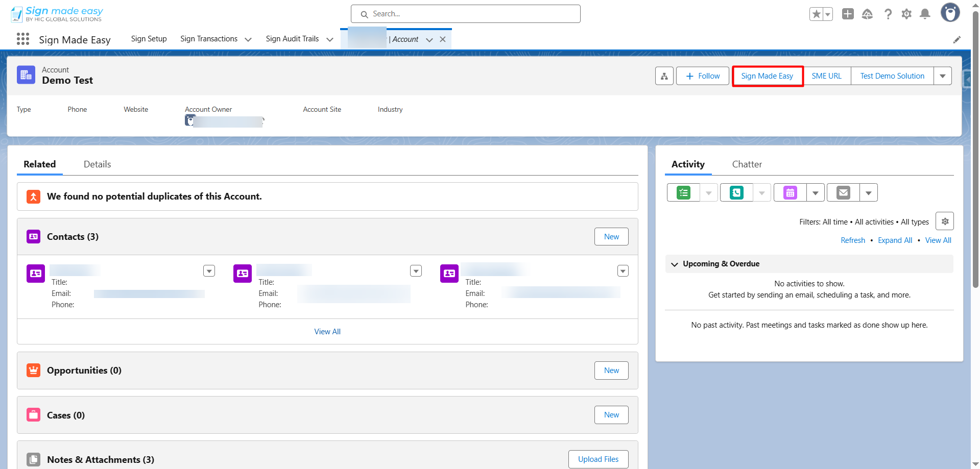Open the Setup gear menu
Viewport: 980px width, 469px height.
coord(906,14)
